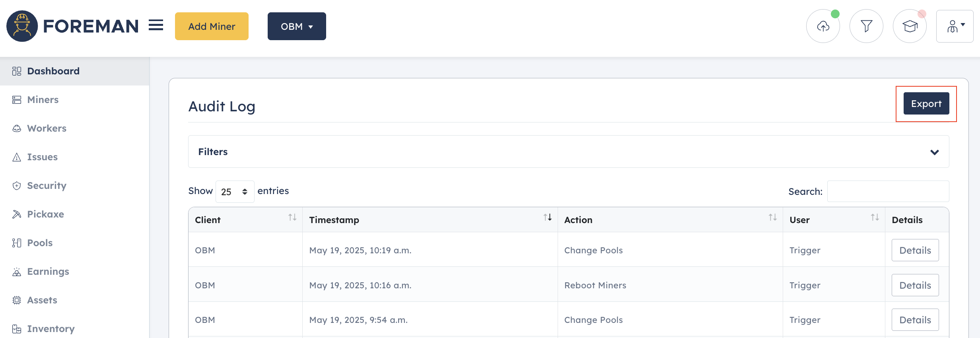This screenshot has height=338, width=980.
Task: Go to Workers menu item
Action: click(x=75, y=128)
